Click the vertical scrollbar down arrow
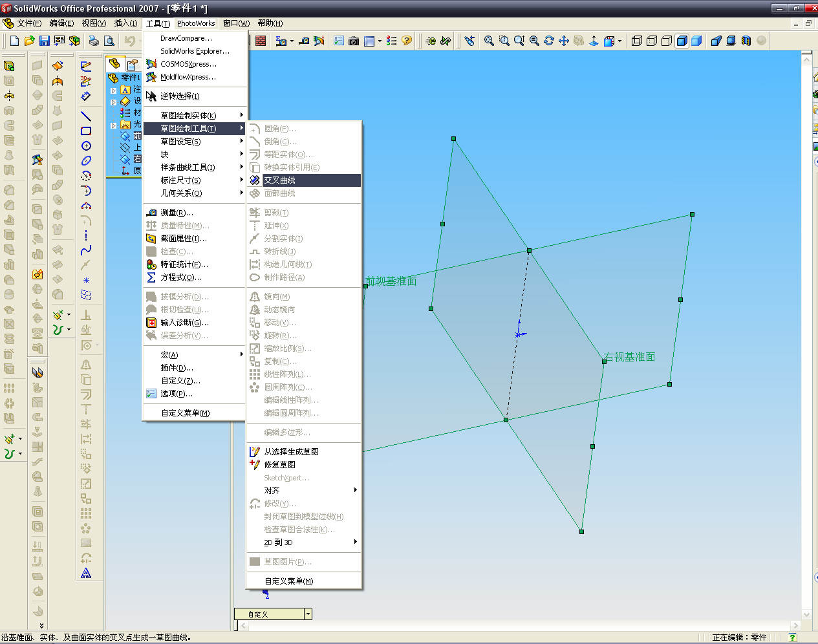Viewport: 818px width, 644px height. point(806,614)
